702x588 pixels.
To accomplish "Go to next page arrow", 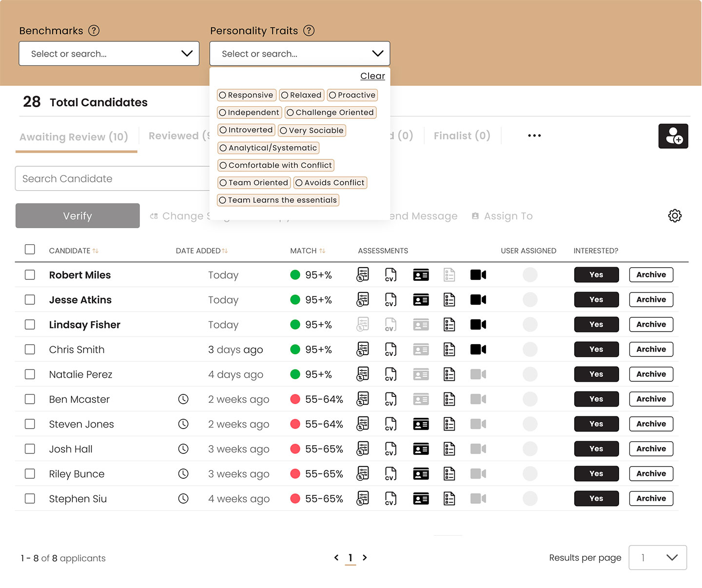I will [365, 557].
